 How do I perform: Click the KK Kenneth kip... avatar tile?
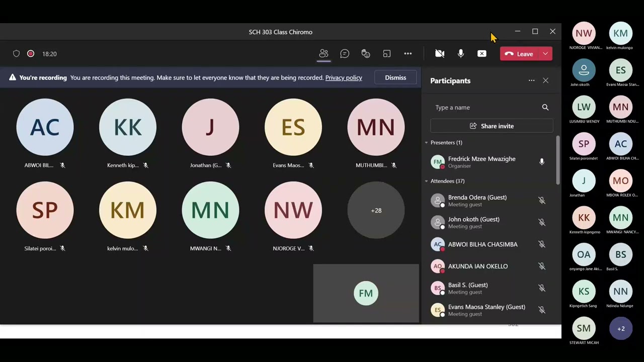(x=128, y=127)
